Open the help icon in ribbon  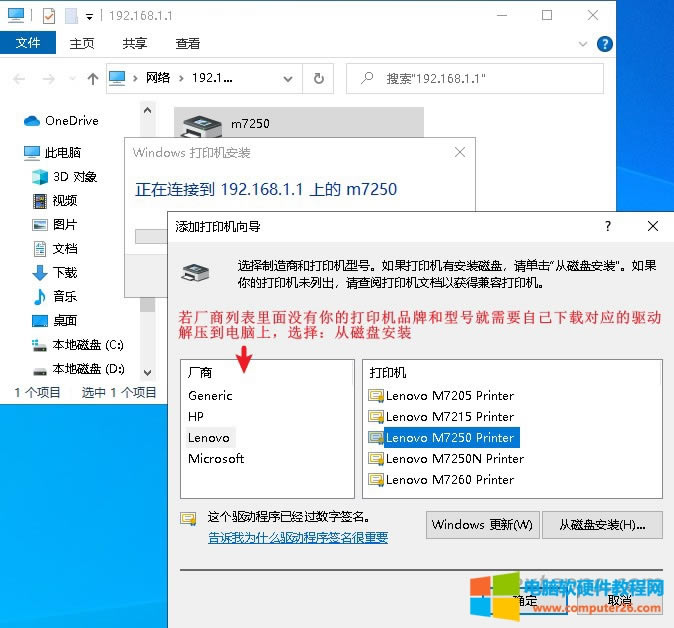(x=604, y=44)
